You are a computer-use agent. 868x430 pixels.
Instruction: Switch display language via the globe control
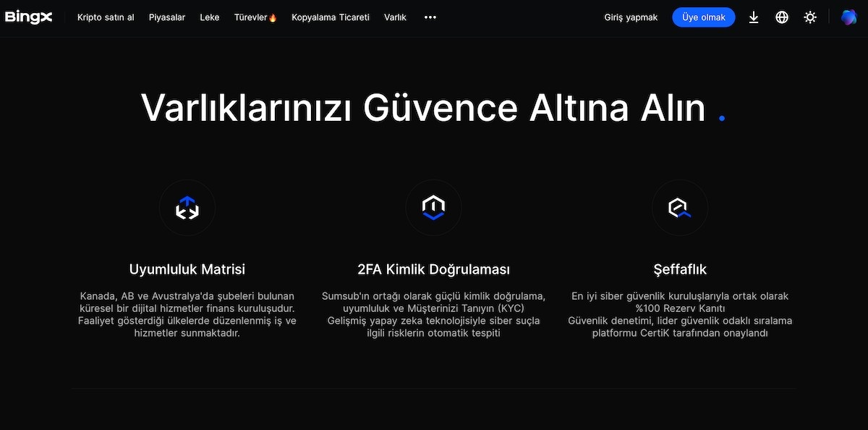tap(782, 17)
